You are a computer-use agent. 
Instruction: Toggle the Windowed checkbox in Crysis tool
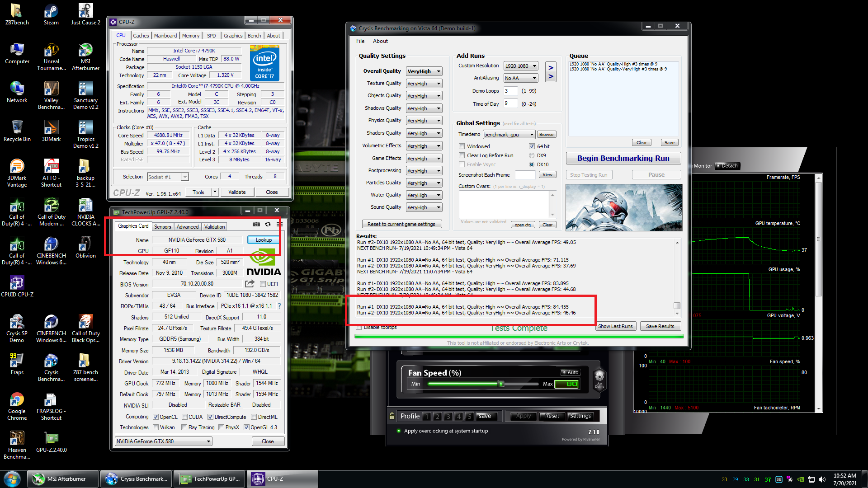click(x=462, y=146)
